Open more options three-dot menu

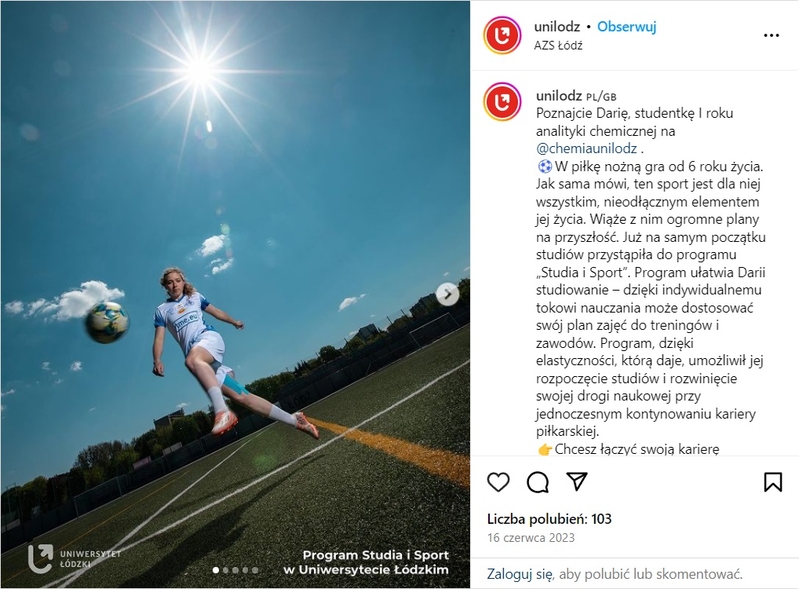[771, 35]
